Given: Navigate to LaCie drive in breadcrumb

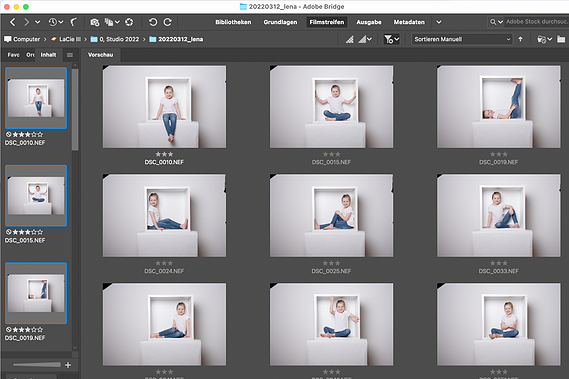Looking at the screenshot, I should (x=66, y=39).
